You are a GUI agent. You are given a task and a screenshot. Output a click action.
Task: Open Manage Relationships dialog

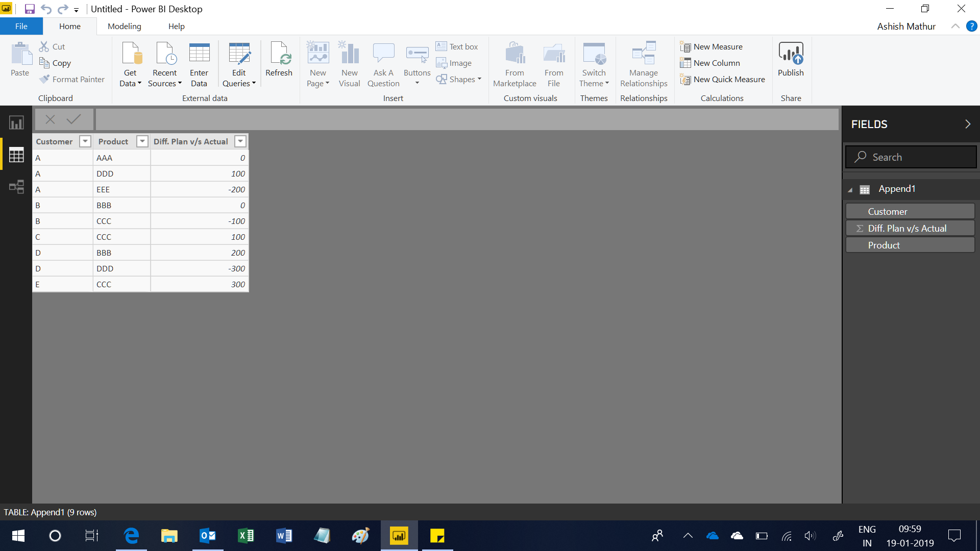644,64
